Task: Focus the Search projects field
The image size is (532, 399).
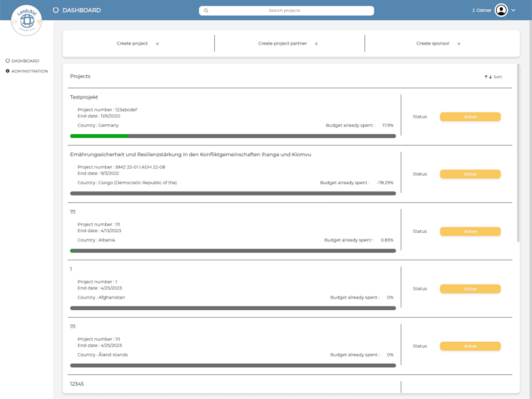Action: pyautogui.click(x=287, y=11)
